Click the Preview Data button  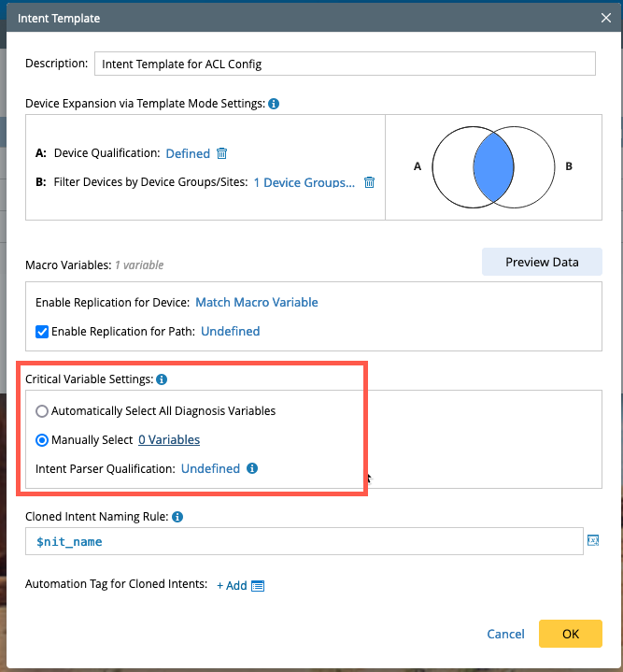point(542,262)
